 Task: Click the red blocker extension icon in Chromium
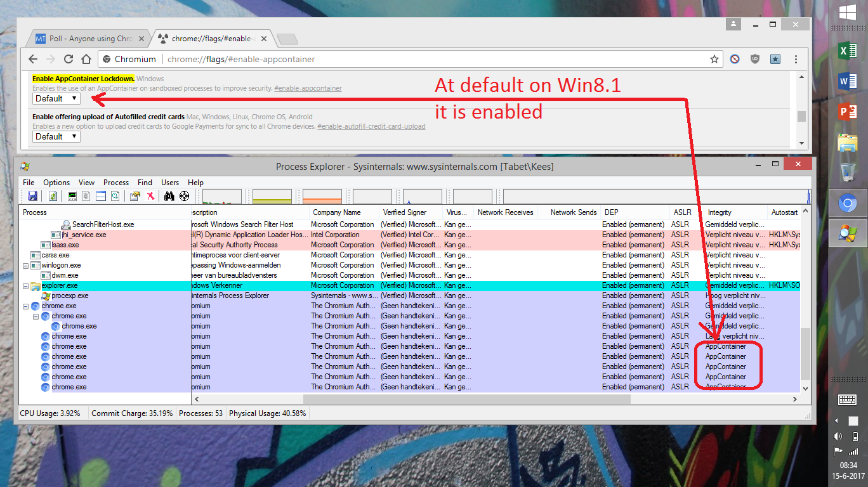[735, 59]
